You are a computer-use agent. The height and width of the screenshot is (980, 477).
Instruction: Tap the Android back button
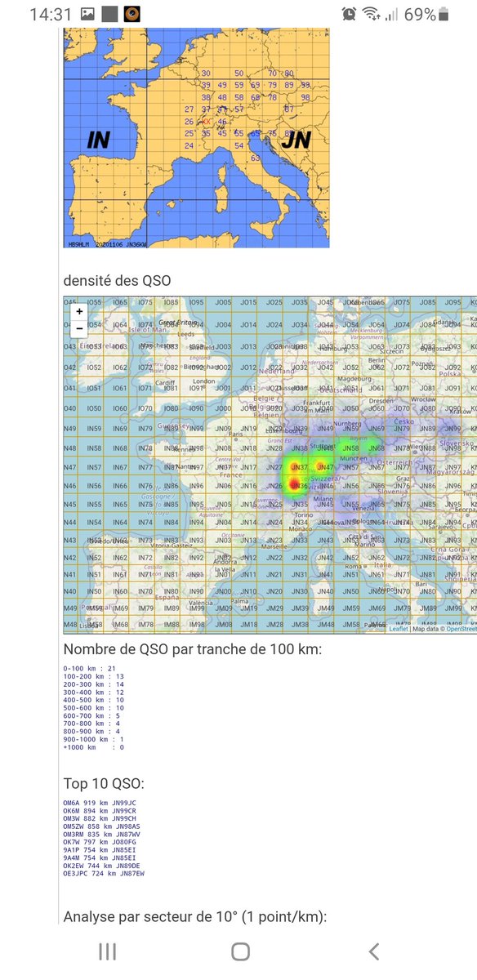(373, 951)
